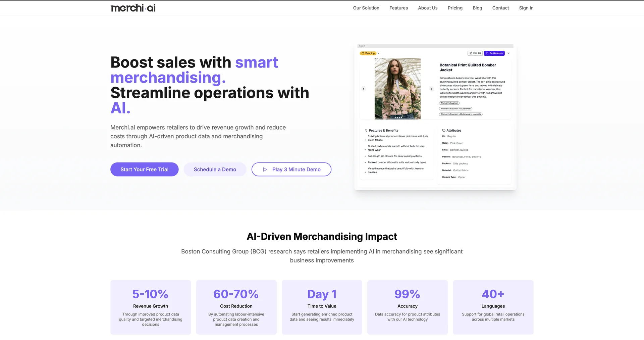Expand the Pending status dropdown chevron

(x=378, y=53)
